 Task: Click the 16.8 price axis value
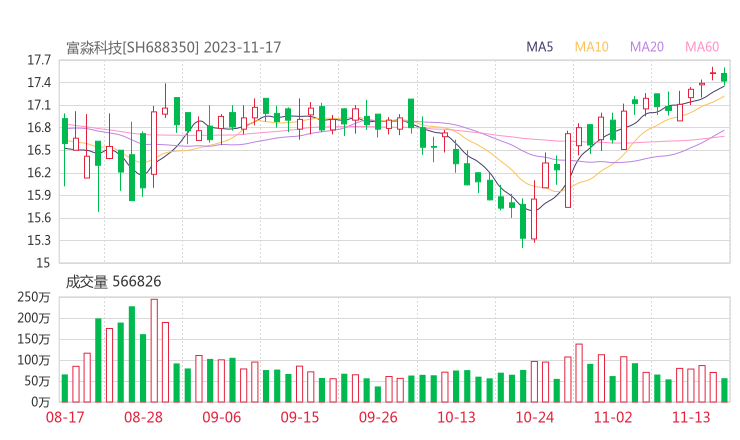coord(39,128)
